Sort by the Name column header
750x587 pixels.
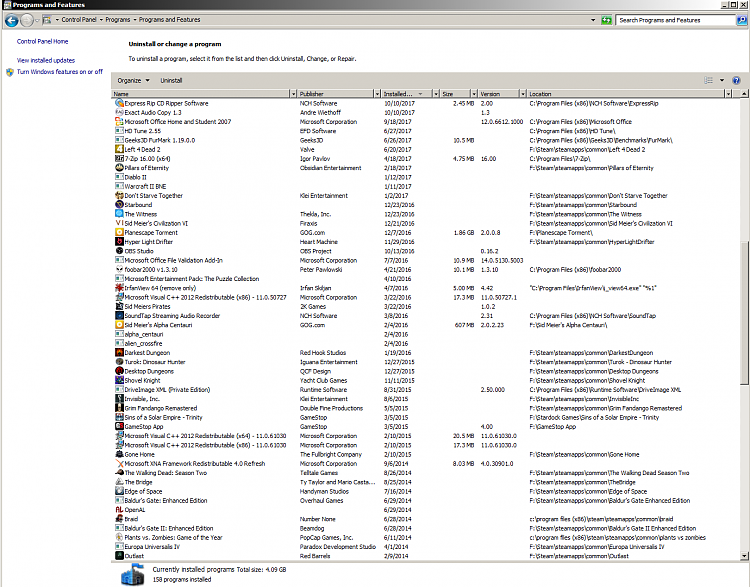[x=201, y=94]
